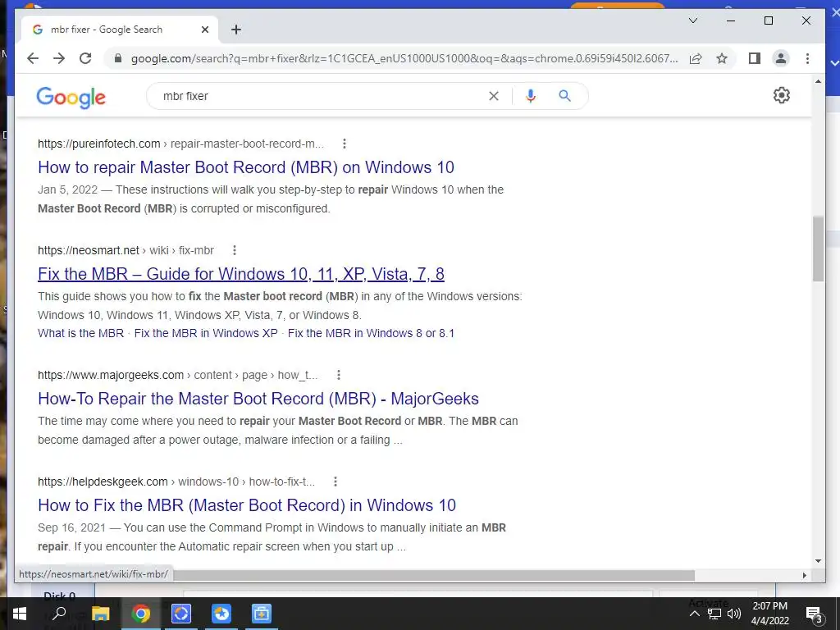Image resolution: width=840 pixels, height=630 pixels.
Task: Show hidden system tray icons
Action: point(694,614)
